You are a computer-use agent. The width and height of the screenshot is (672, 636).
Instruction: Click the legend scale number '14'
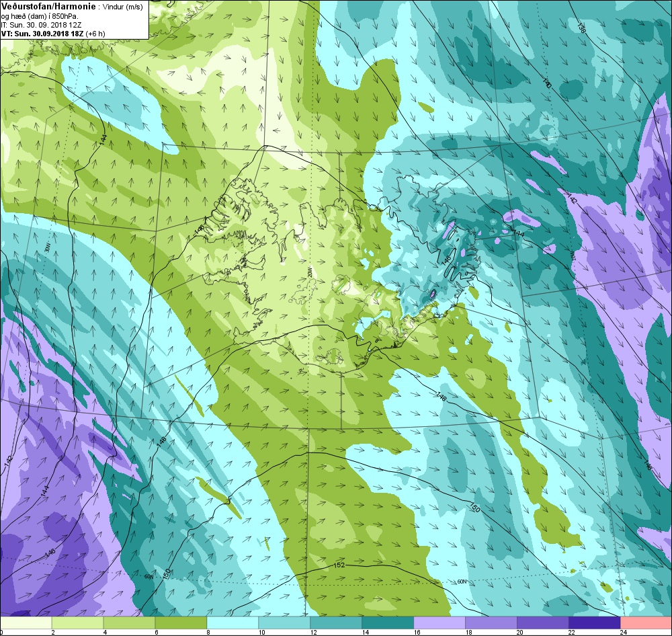[366, 632]
